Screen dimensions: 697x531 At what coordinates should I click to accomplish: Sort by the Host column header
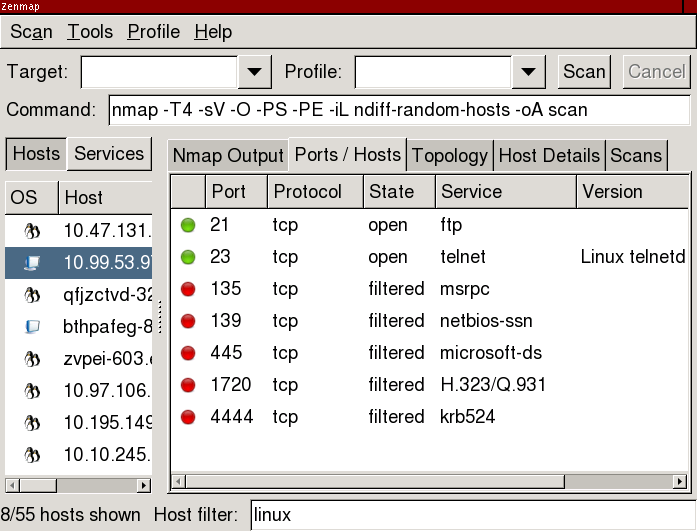click(x=105, y=197)
